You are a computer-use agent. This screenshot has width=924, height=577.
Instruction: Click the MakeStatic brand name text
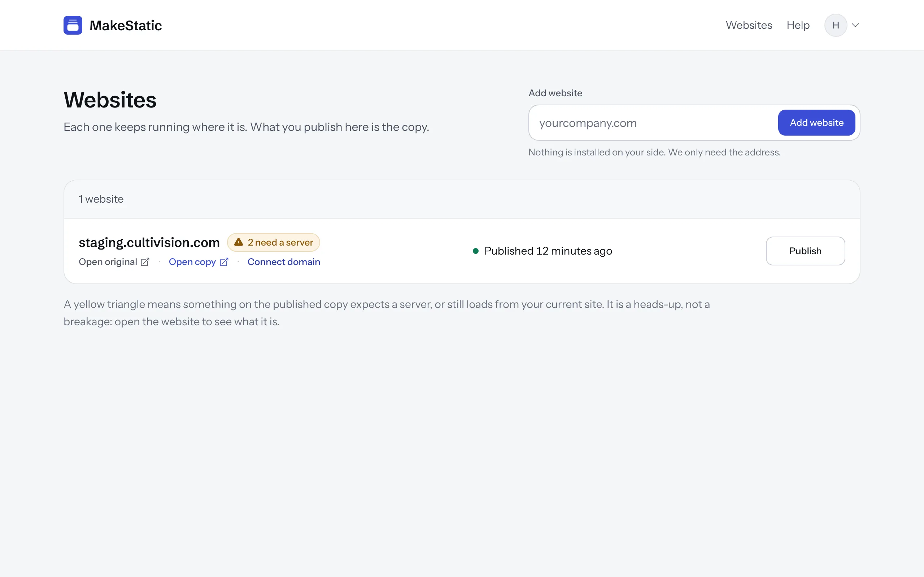pos(126,25)
